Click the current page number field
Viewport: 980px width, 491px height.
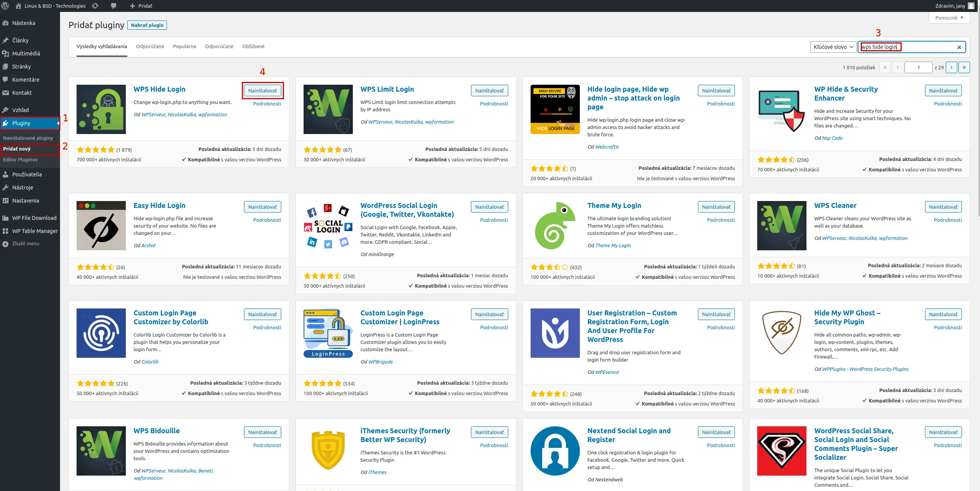[x=918, y=67]
